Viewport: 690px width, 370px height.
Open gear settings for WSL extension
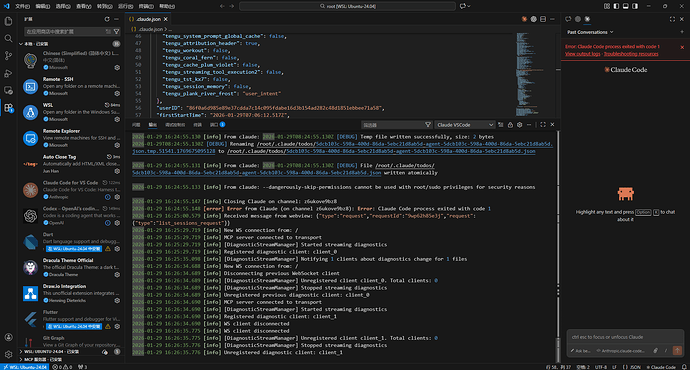[117, 119]
